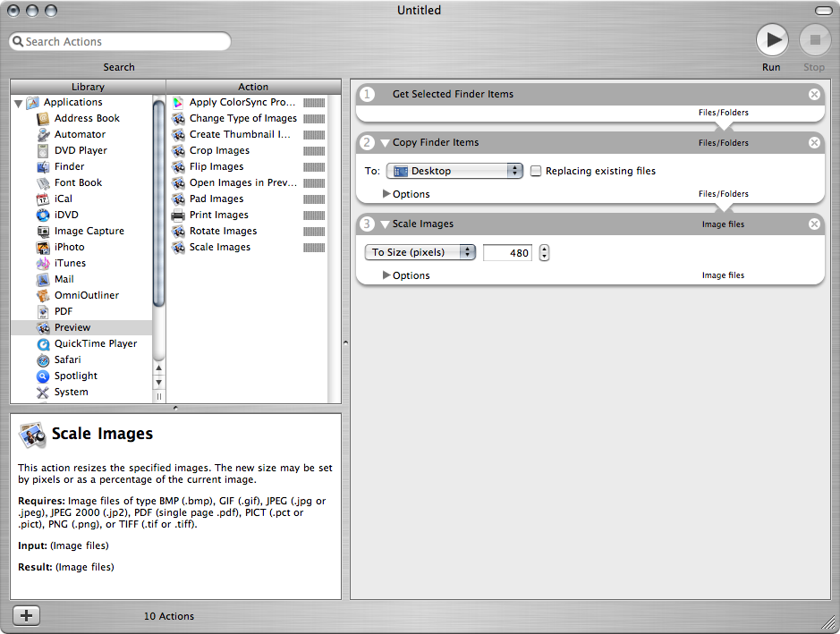
Task: Click the Font Book icon
Action: click(43, 182)
